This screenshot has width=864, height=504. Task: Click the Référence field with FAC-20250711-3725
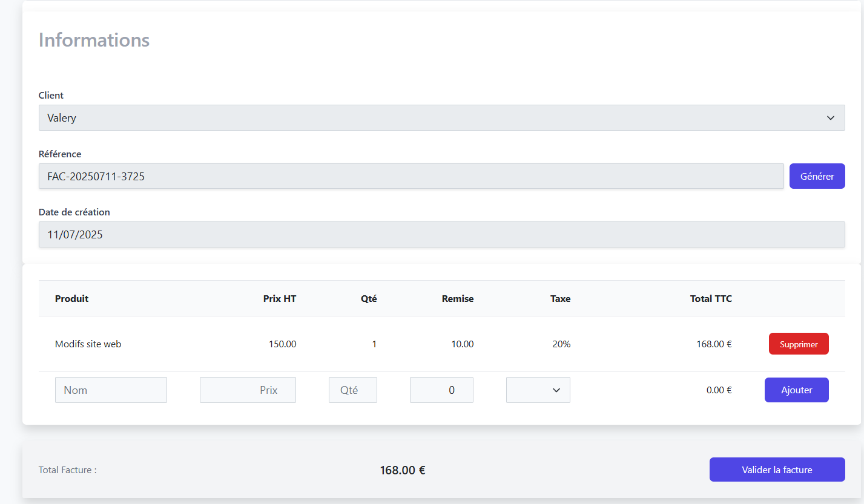click(411, 176)
